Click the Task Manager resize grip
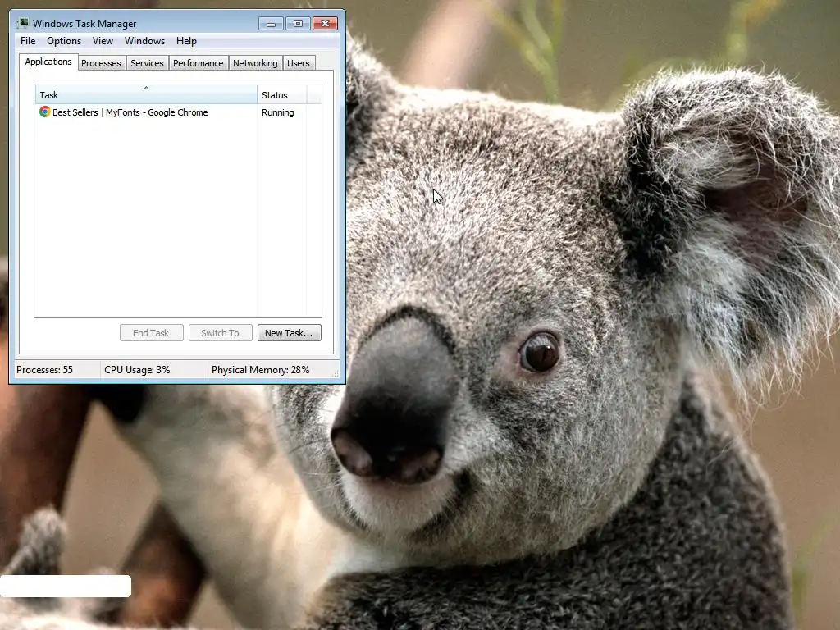The image size is (840, 630). 336,373
